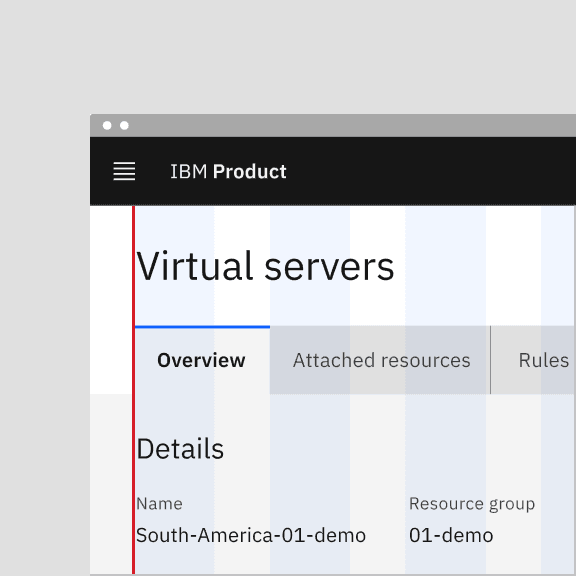Click the word Product in the header
This screenshot has width=576, height=576.
[x=249, y=172]
